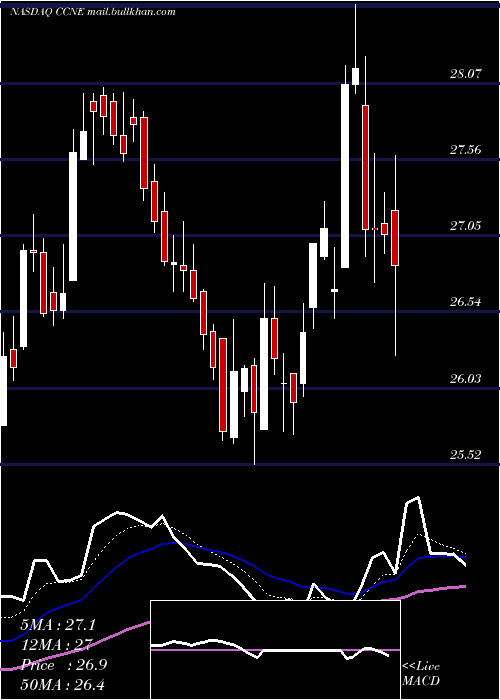Image resolution: width=500 pixels, height=700 pixels.
Task: Click the 26.54 price axis label
Action: 466,302
